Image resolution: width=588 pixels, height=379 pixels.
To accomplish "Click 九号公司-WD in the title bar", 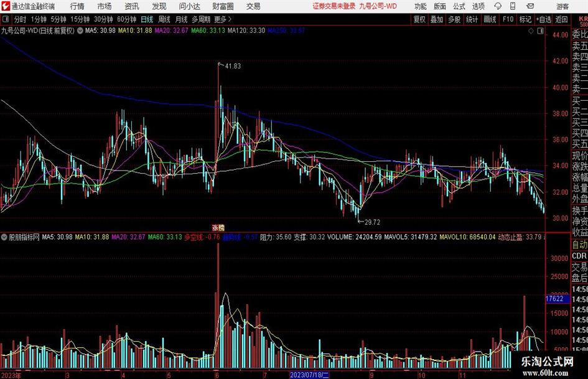I will point(378,6).
